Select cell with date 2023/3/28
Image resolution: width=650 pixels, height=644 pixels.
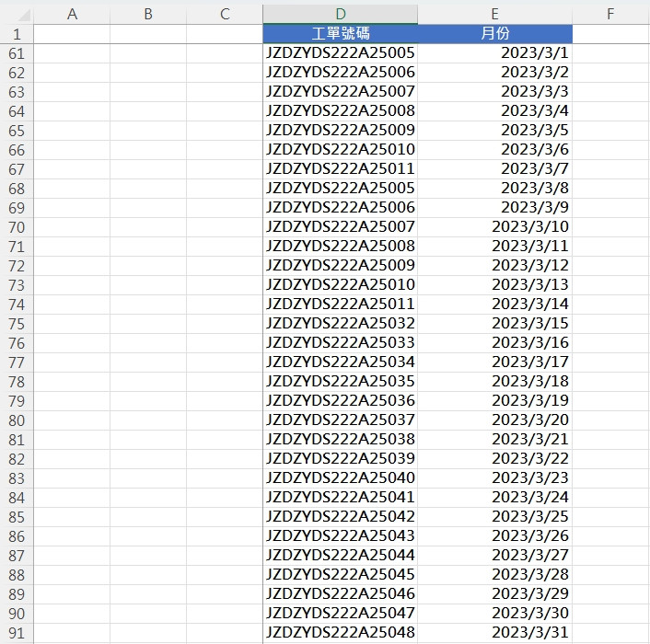point(495,575)
